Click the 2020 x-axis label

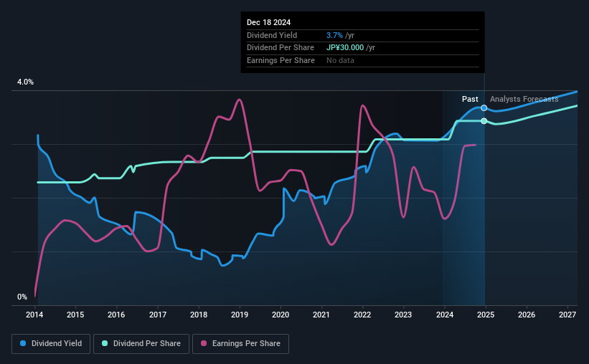pos(281,315)
